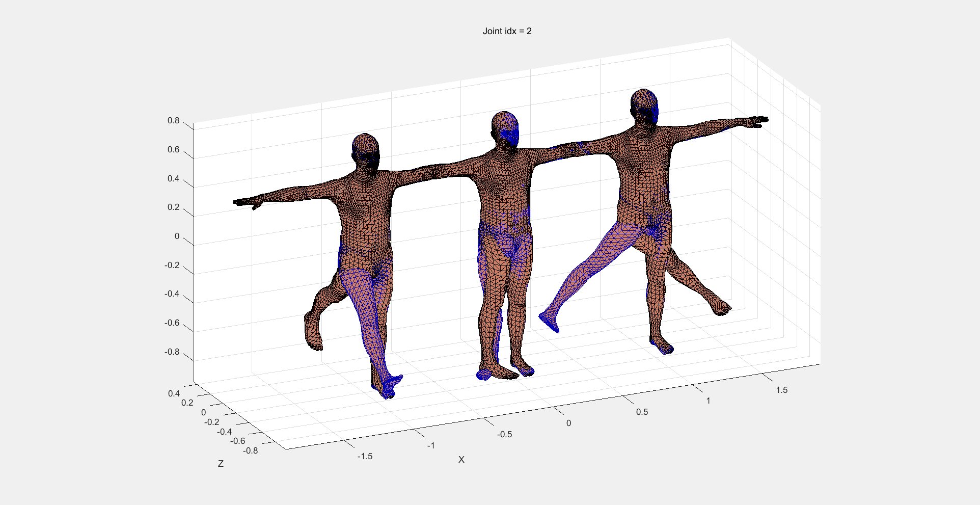Click X-axis tick label "0.5"
This screenshot has height=505, width=980.
pos(642,412)
